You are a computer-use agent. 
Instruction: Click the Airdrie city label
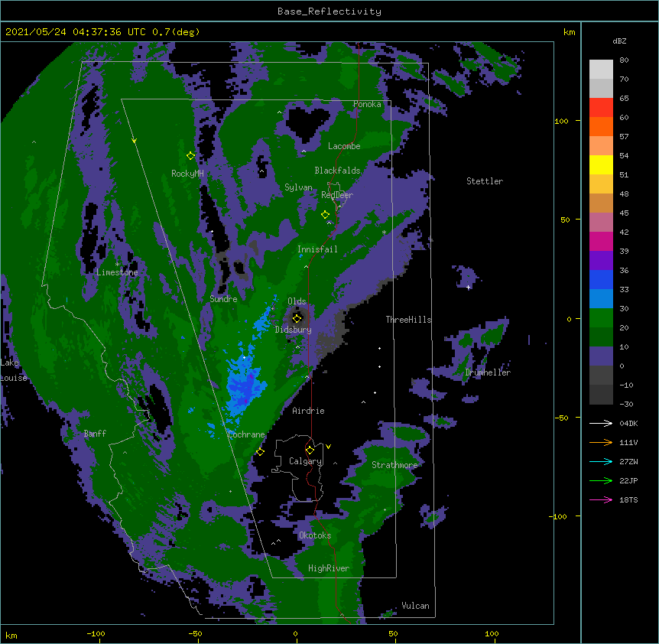pyautogui.click(x=308, y=410)
